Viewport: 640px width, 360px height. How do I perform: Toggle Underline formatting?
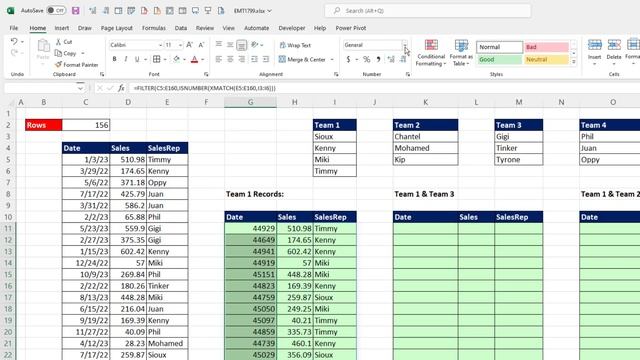tap(137, 59)
